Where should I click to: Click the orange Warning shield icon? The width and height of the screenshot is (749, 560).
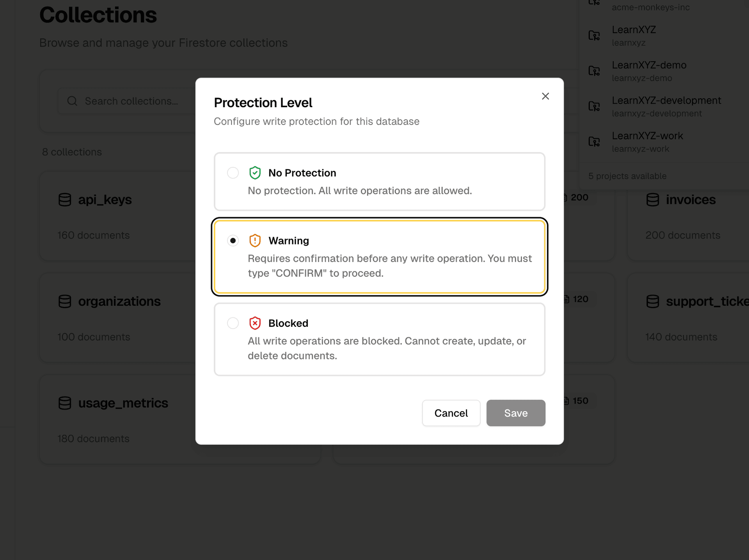[x=255, y=241]
